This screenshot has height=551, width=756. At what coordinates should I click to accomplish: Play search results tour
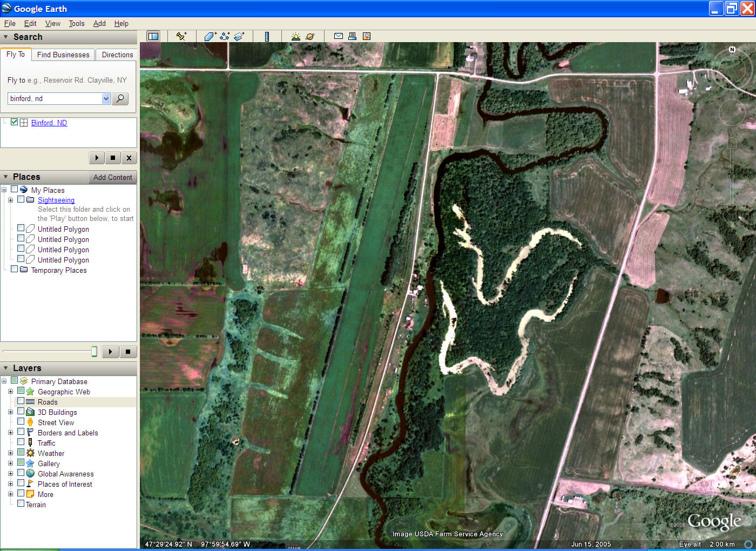pyautogui.click(x=97, y=158)
